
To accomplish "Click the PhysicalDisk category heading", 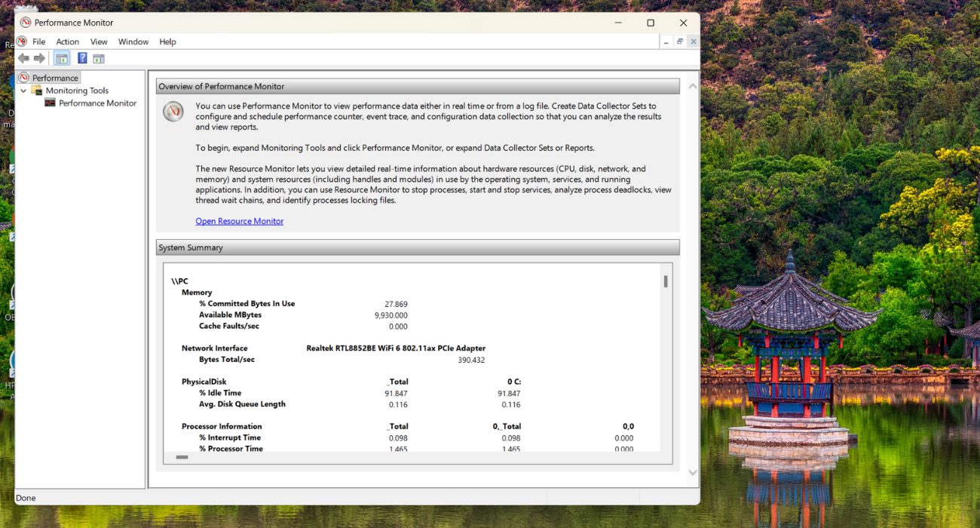I will (204, 382).
